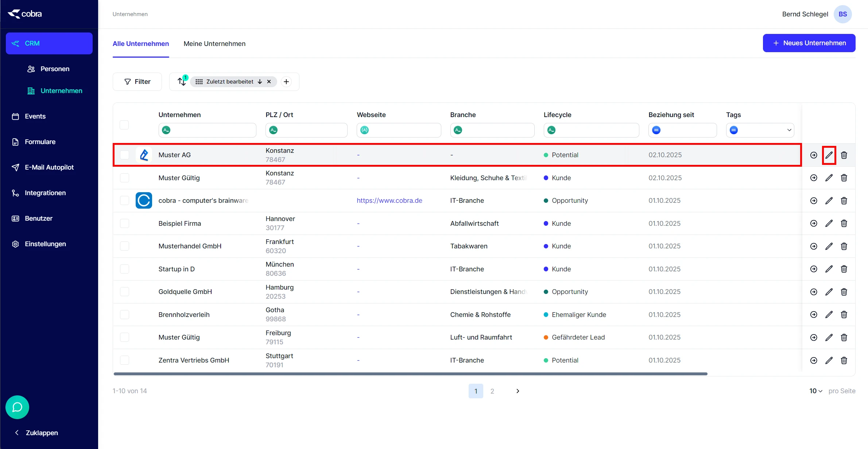This screenshot has width=868, height=449.
Task: Click the sort order arrows icon
Action: pyautogui.click(x=182, y=82)
